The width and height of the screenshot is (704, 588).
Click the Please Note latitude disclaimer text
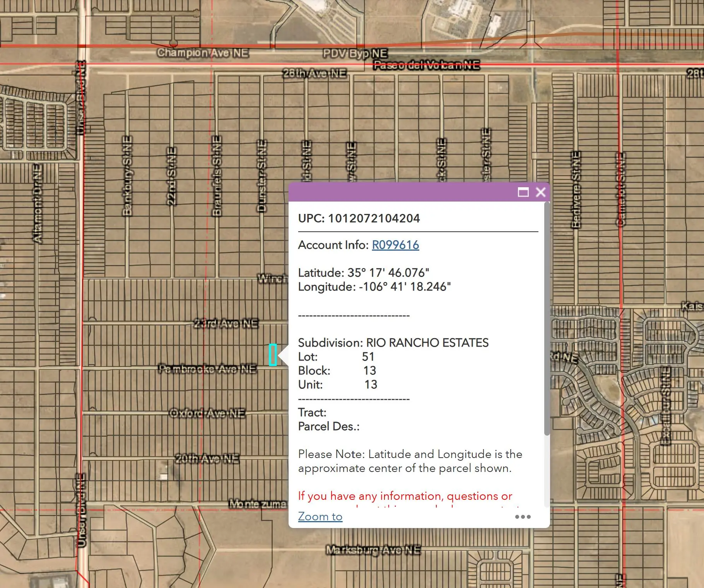coord(410,461)
